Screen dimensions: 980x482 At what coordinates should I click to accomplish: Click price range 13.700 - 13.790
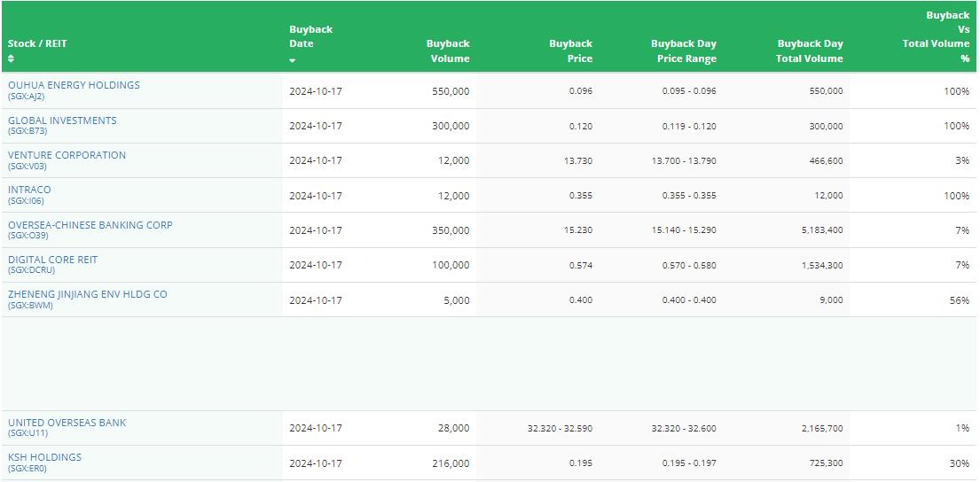click(x=685, y=161)
